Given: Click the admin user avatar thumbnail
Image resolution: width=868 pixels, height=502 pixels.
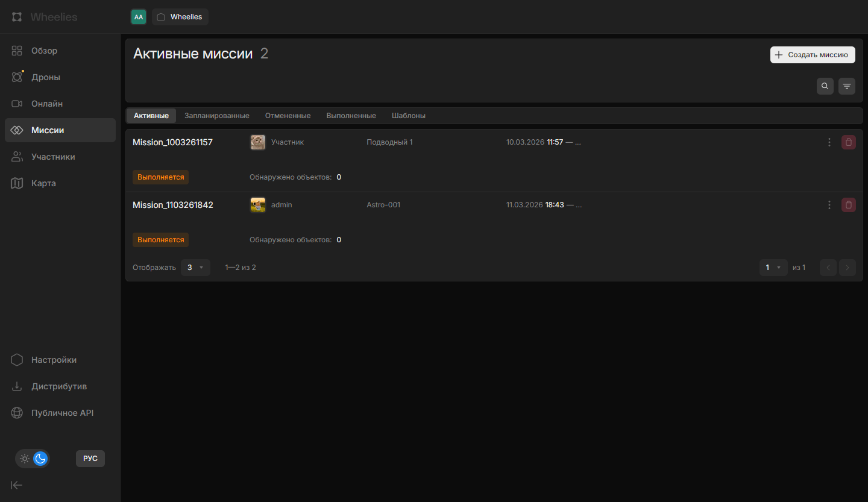Looking at the screenshot, I should pos(258,205).
